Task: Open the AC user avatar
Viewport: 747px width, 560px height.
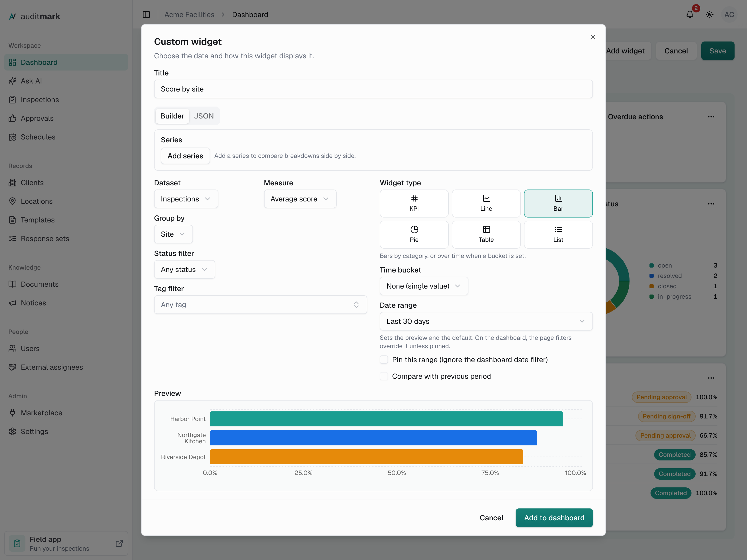Action: 729,15
